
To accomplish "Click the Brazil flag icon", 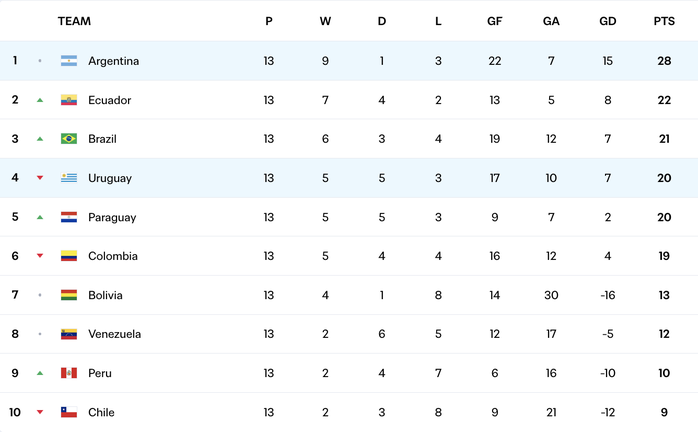I will point(69,139).
